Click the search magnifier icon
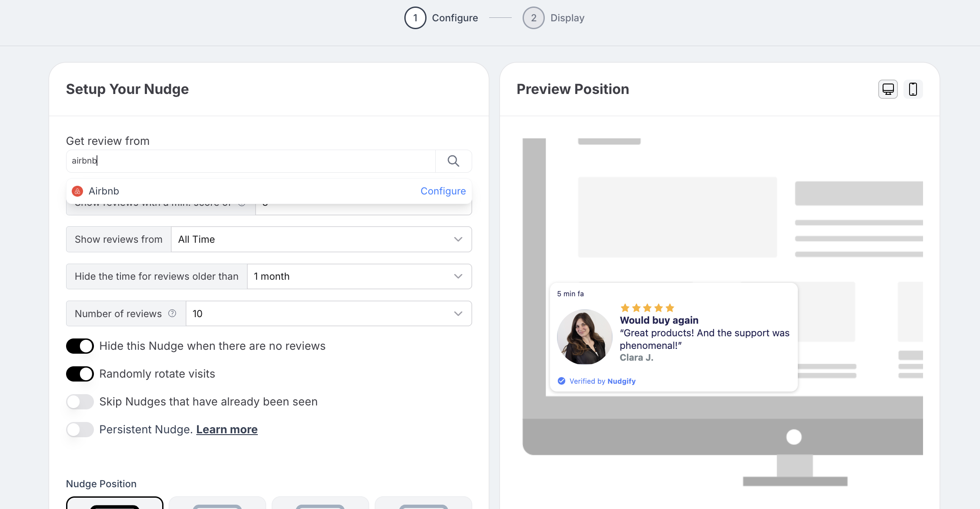This screenshot has width=980, height=509. [453, 161]
